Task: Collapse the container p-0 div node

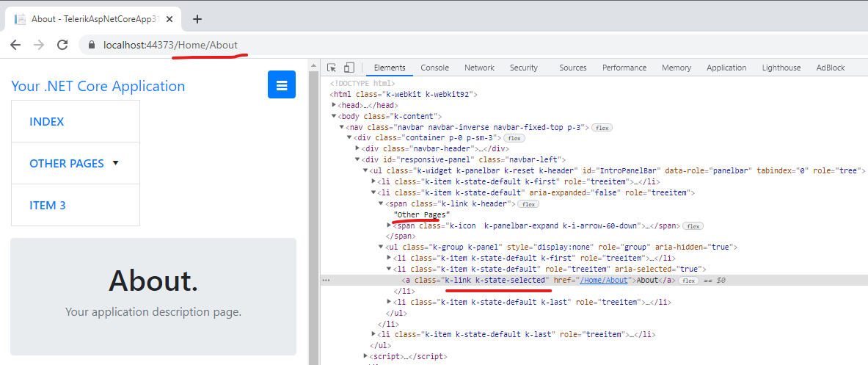Action: (349, 138)
